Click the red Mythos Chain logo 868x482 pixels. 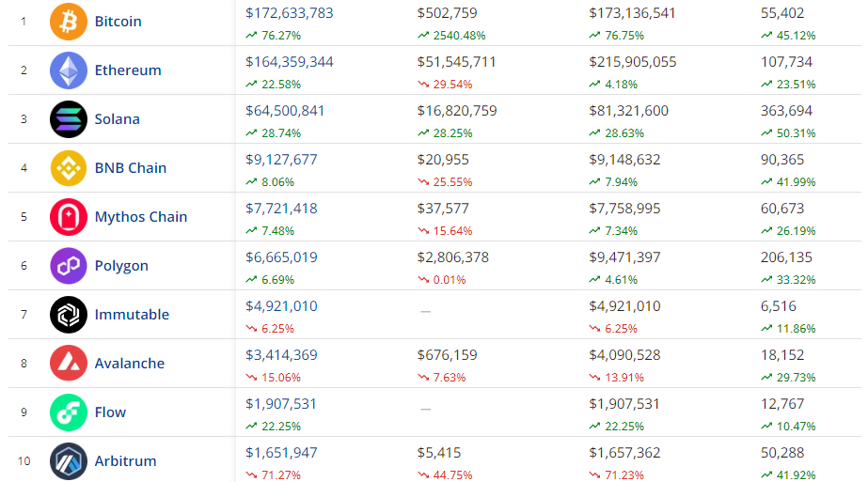tap(69, 217)
